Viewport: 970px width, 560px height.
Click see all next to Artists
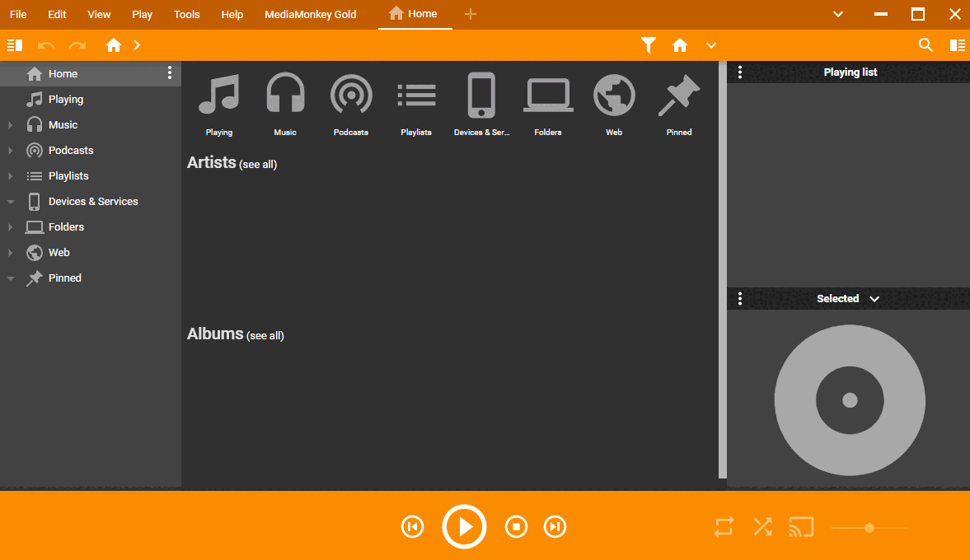click(258, 164)
